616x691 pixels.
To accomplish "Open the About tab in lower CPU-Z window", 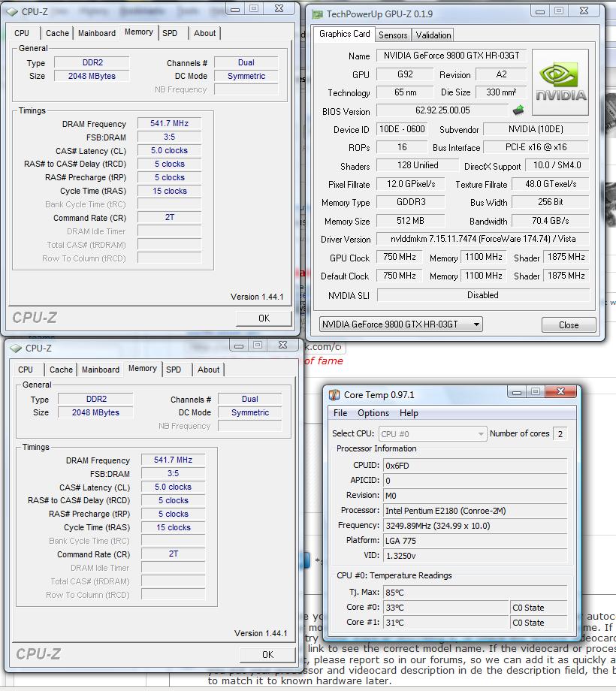I will click(208, 370).
